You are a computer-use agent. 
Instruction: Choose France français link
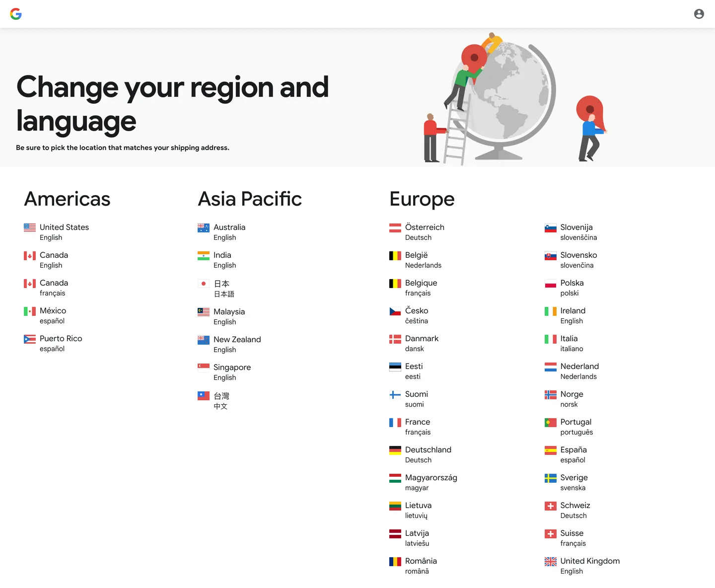410,427
